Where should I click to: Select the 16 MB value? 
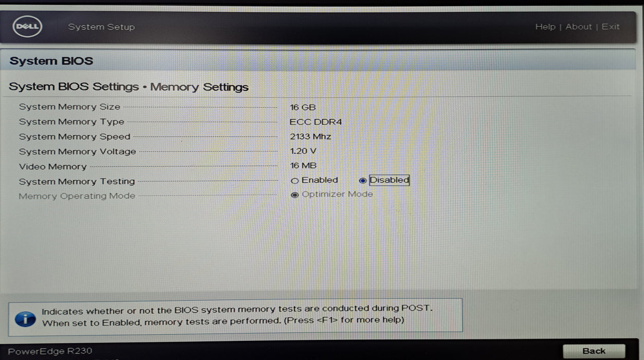pos(303,166)
